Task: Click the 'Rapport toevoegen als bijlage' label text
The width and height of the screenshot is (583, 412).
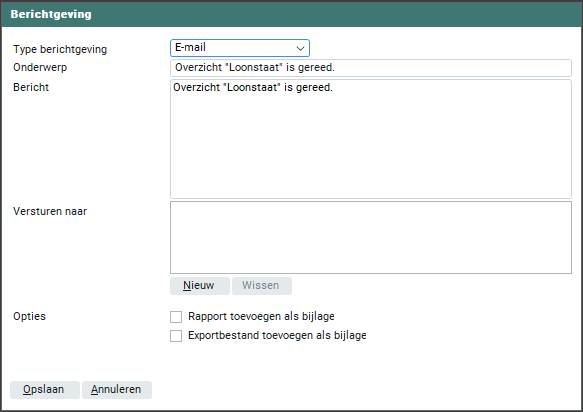Action: click(x=261, y=316)
